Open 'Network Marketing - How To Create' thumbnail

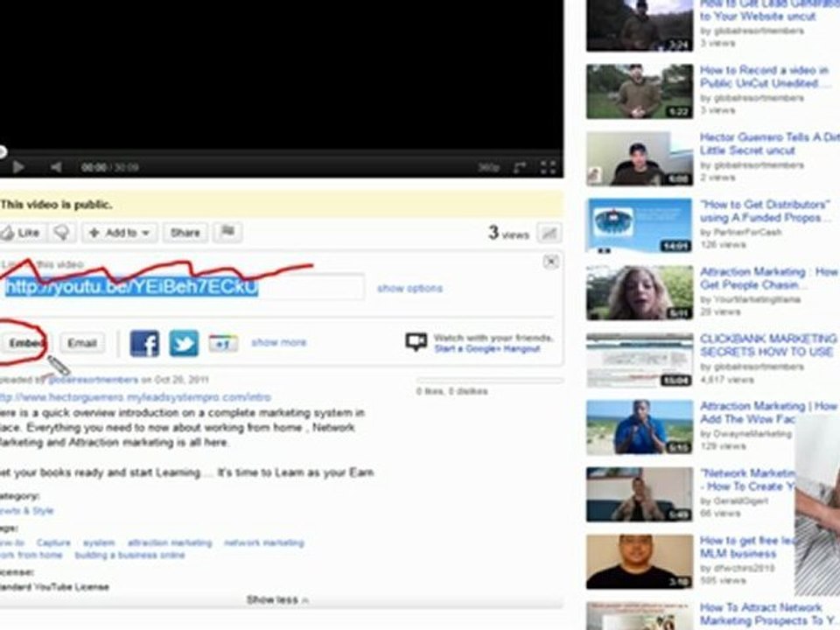point(640,494)
